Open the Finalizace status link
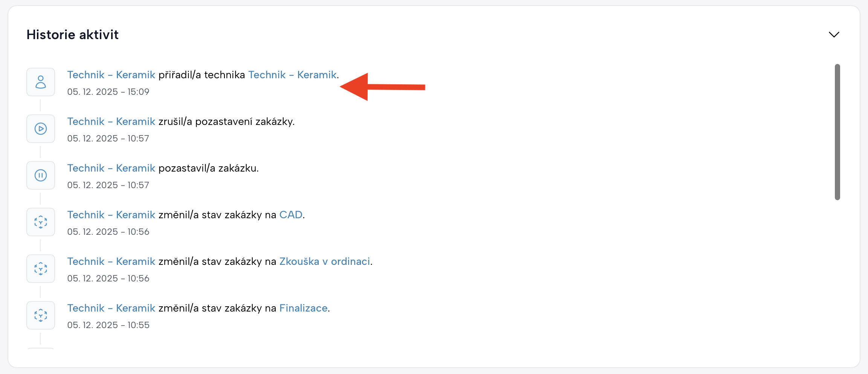Screen dimensions: 868x374 [x=303, y=308]
